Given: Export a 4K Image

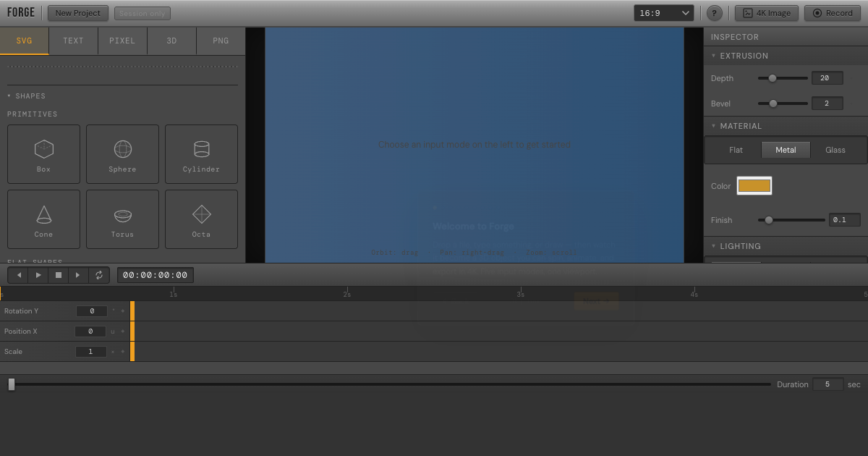Looking at the screenshot, I should 767,13.
